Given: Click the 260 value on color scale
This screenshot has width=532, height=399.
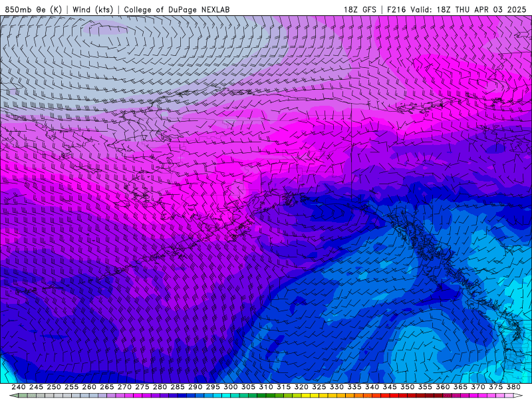Looking at the screenshot, I should [89, 387].
